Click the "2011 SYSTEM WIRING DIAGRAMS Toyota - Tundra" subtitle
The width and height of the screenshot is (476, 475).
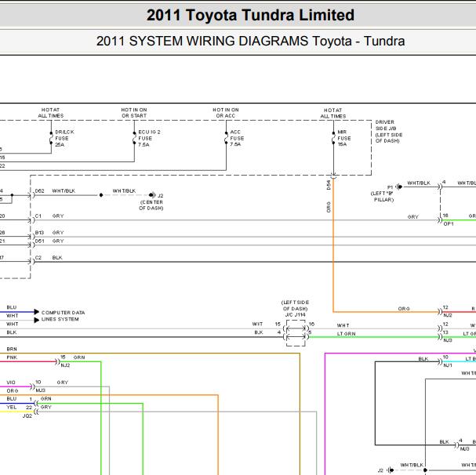click(250, 41)
